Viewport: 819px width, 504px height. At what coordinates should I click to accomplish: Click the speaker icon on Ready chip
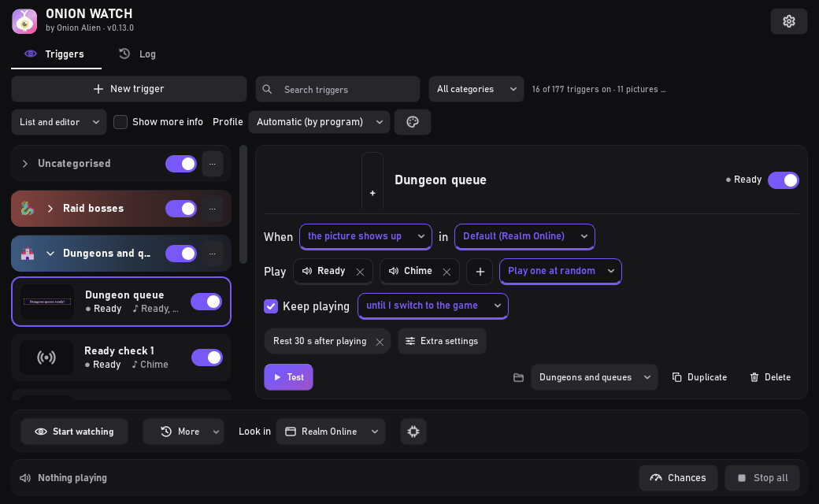click(307, 271)
